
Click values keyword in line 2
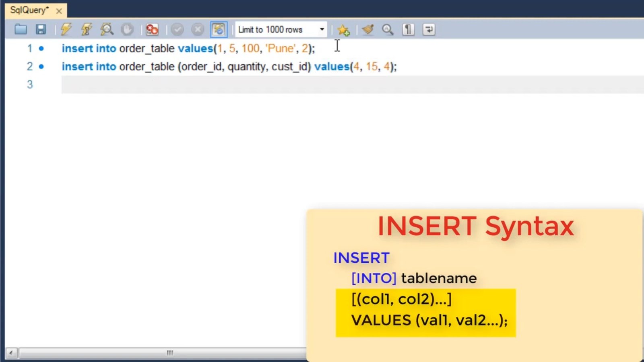[332, 66]
